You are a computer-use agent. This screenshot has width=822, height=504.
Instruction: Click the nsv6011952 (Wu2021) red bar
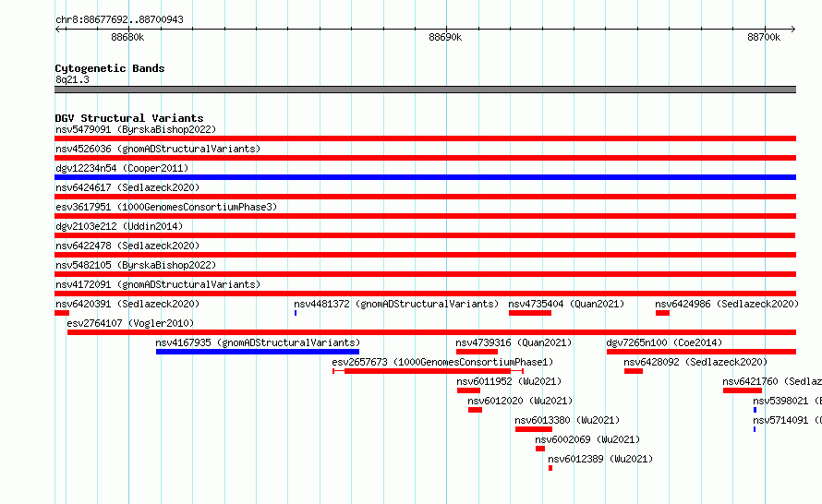click(x=468, y=390)
